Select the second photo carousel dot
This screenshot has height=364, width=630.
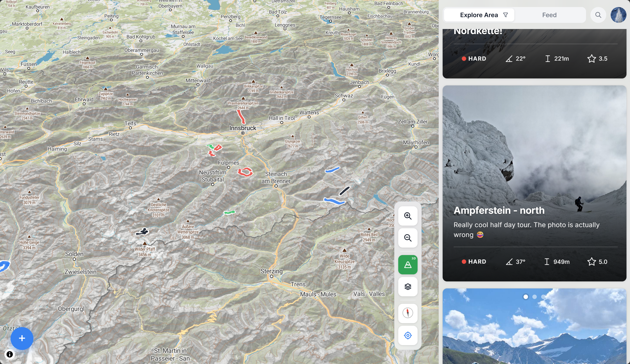coord(535,297)
